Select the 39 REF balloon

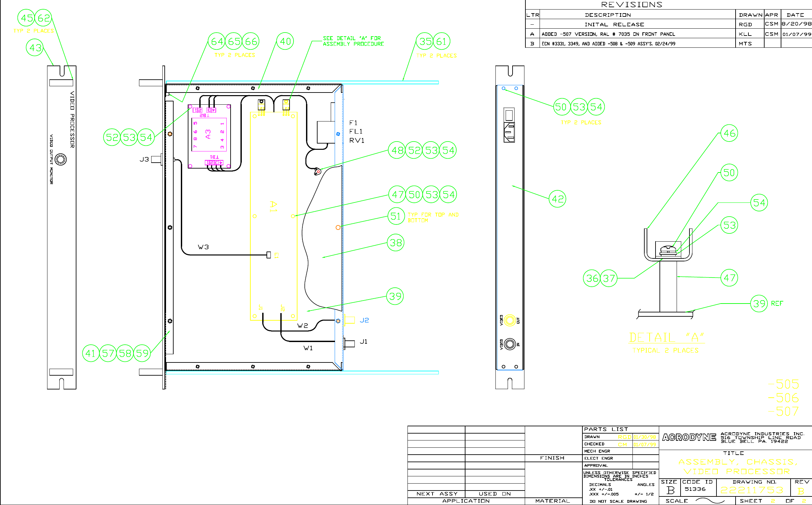click(759, 303)
